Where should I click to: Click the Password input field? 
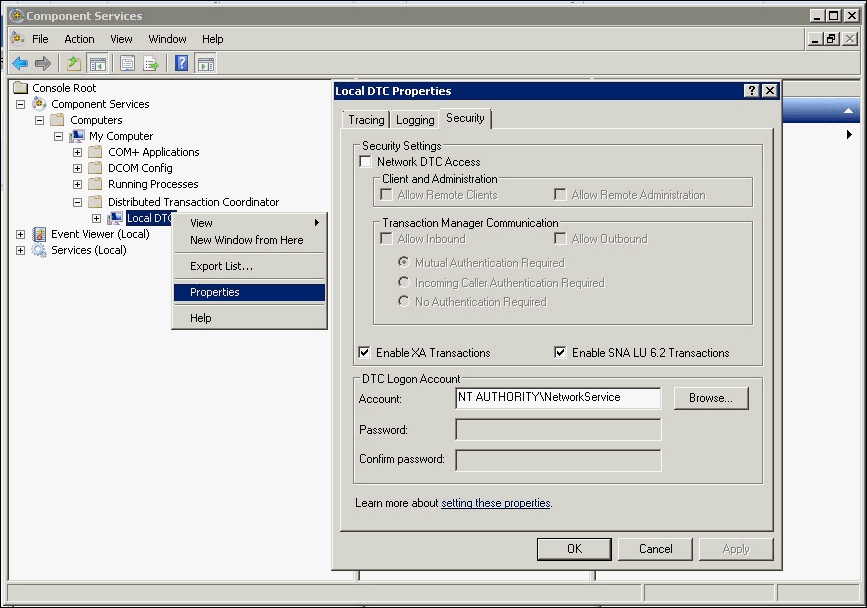tap(558, 429)
